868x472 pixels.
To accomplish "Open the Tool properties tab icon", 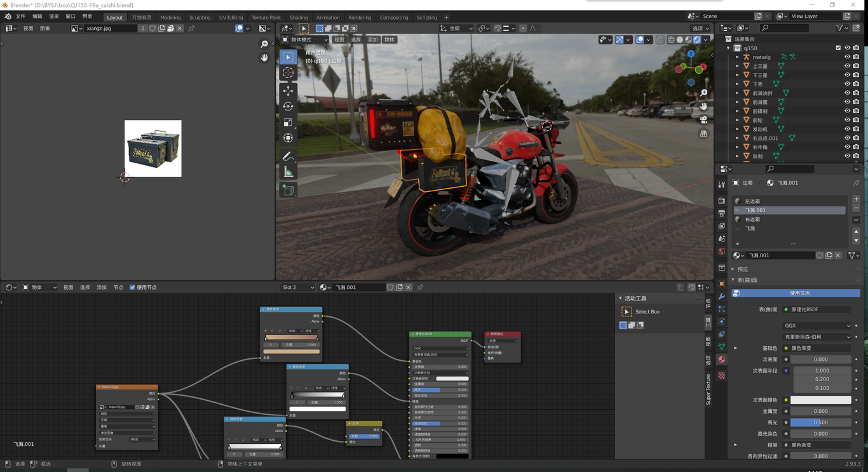I will click(x=721, y=184).
